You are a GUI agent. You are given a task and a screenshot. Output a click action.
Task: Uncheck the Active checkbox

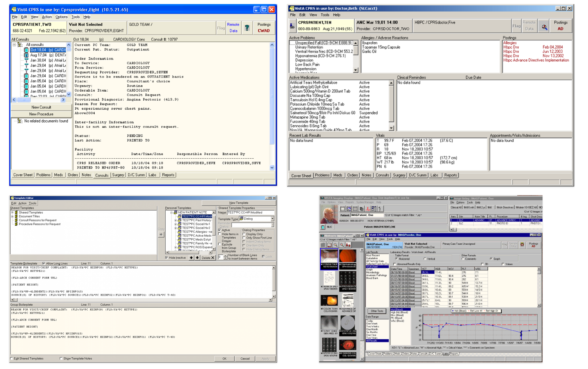click(220, 230)
